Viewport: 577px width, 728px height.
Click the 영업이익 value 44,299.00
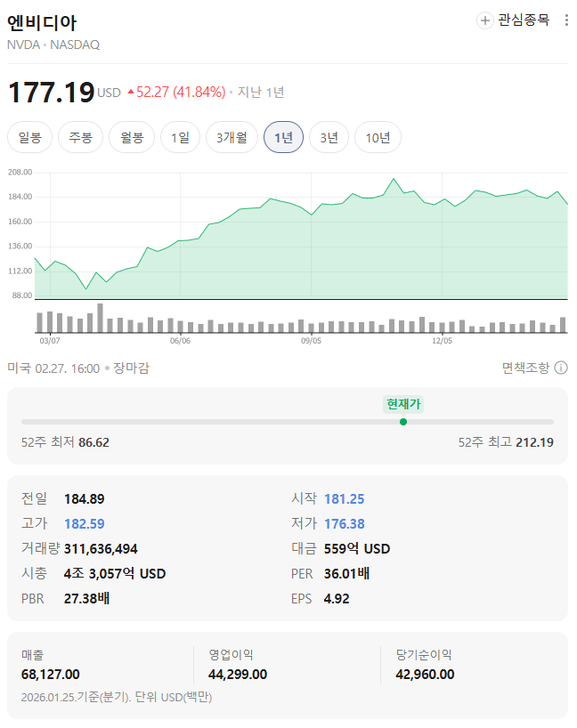238,675
